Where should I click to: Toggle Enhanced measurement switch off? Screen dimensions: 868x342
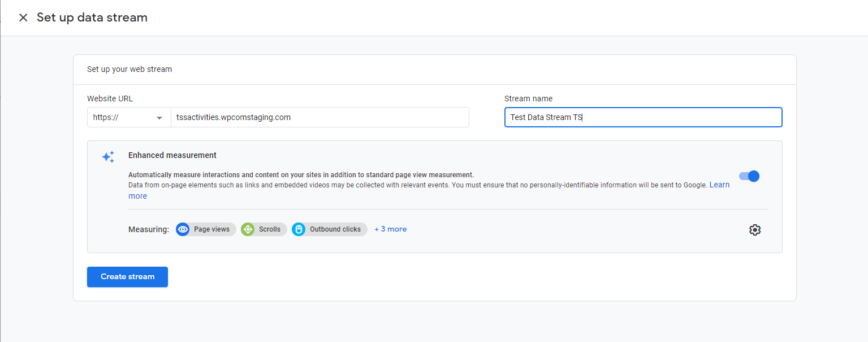pyautogui.click(x=749, y=176)
